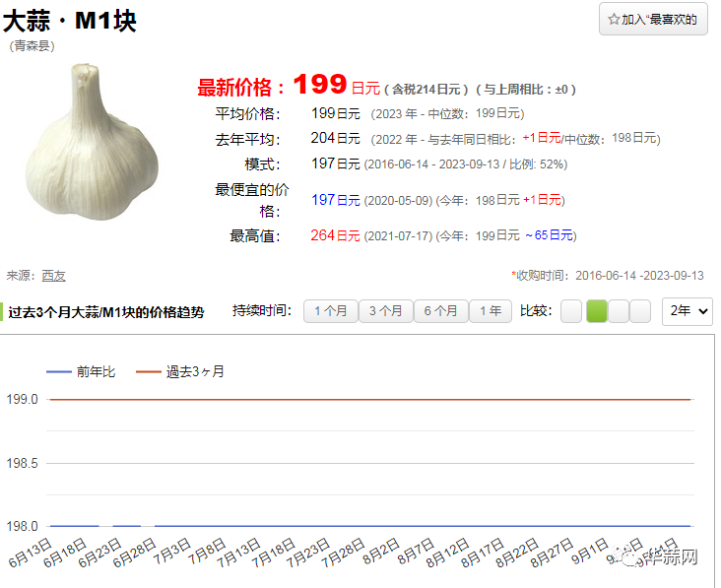Image resolution: width=721 pixels, height=588 pixels.
Task: Click the 7月13日 axis label
Action: (238, 553)
